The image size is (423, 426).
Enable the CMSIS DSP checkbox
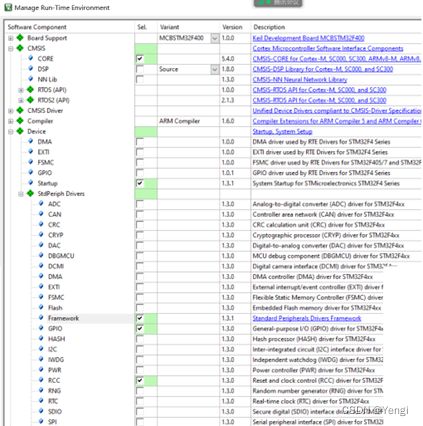click(140, 69)
